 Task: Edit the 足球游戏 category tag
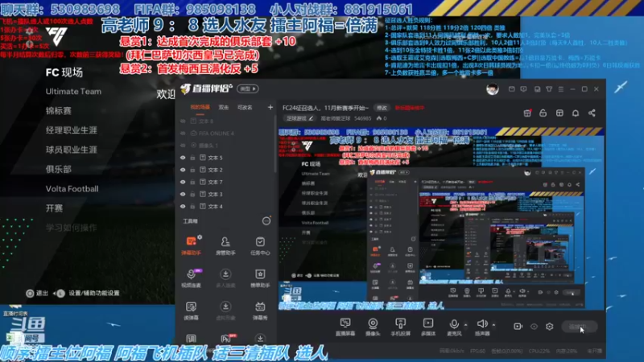point(299,118)
